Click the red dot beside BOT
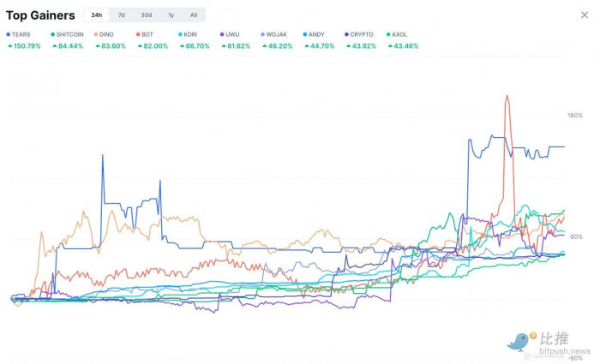 [138, 34]
